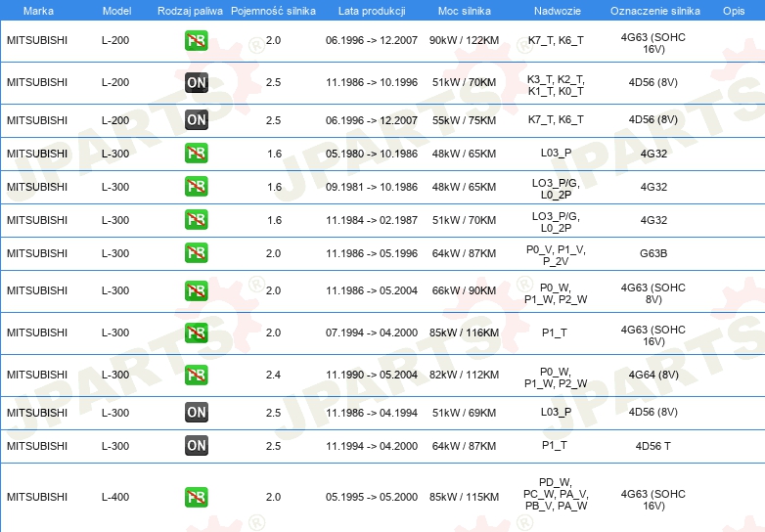Image resolution: width=765 pixels, height=532 pixels.
Task: Click engine code 4G64 (8V) cell
Action: 653,375
